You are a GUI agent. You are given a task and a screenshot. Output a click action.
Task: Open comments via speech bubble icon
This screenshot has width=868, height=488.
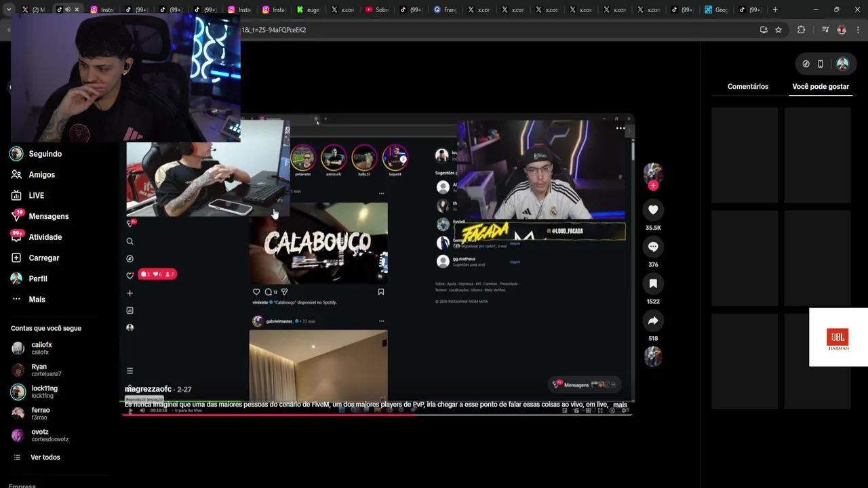click(x=653, y=247)
